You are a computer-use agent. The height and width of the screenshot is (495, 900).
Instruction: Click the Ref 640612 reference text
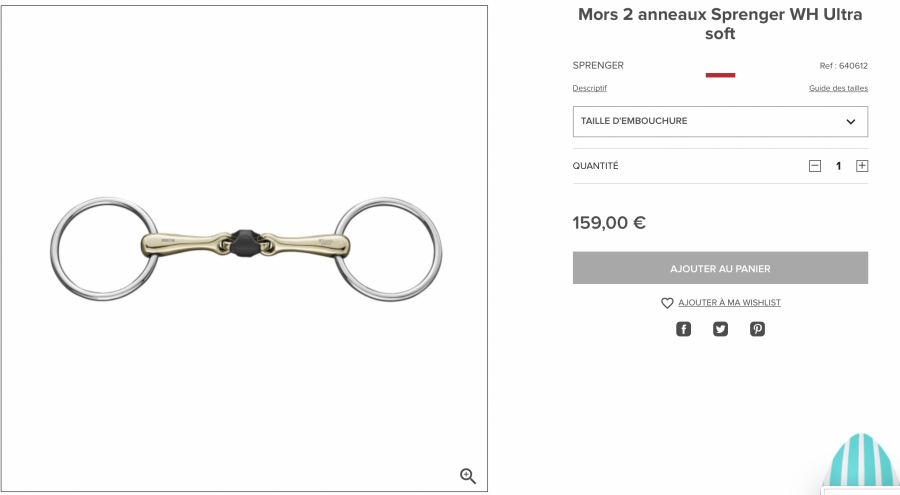[x=843, y=66]
